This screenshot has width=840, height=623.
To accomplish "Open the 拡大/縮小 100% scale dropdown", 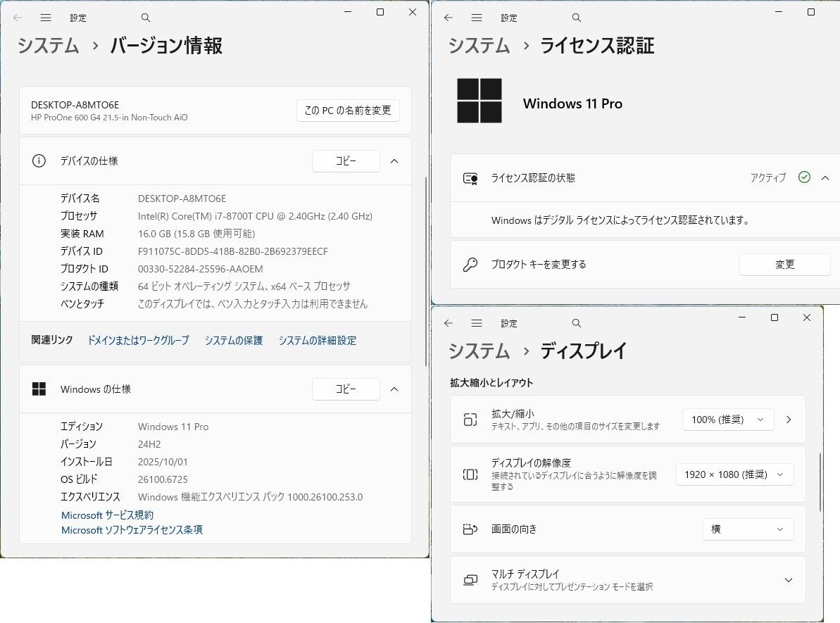I will [x=728, y=420].
